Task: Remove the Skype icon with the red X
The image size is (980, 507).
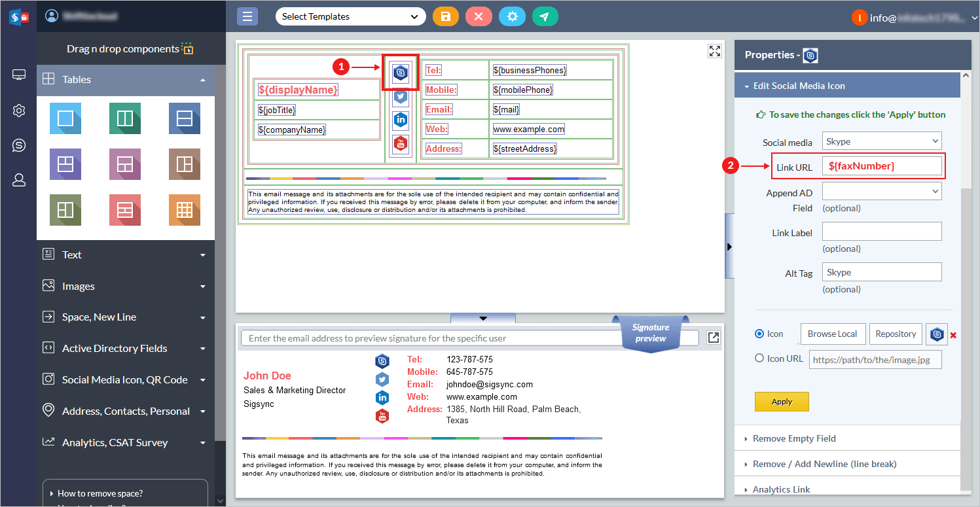Action: click(x=953, y=335)
